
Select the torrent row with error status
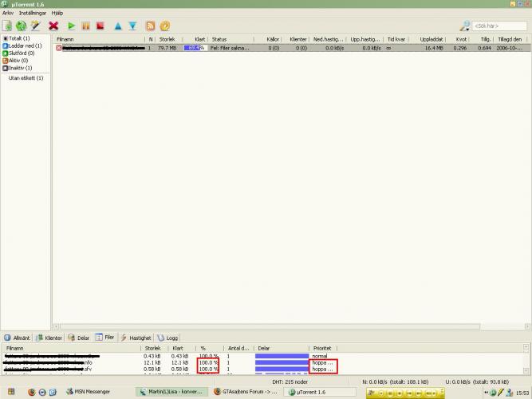[x=239, y=48]
